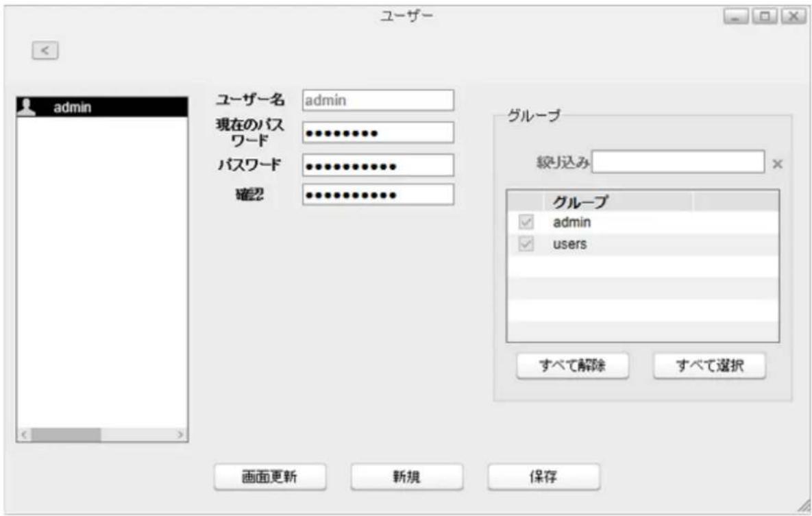Go back using the < arrow button
812x516 pixels.
click(x=45, y=50)
